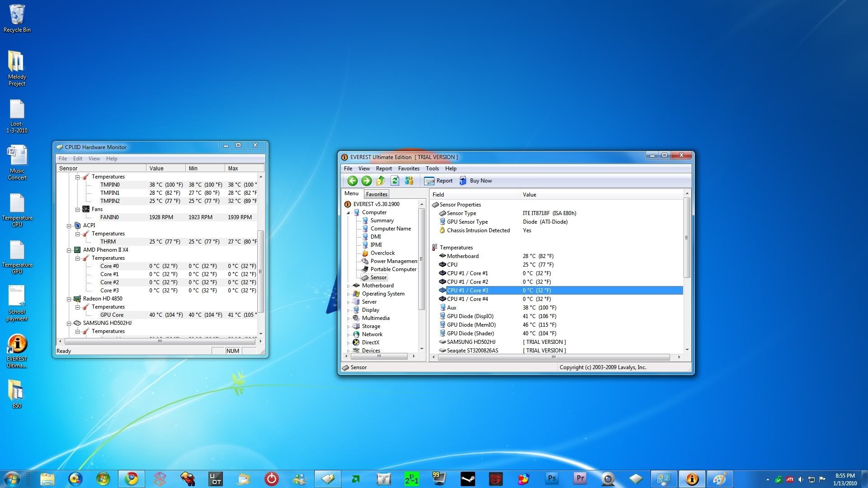868x488 pixels.
Task: Select the EVEREST Ultimate desktop shortcut
Action: click(17, 351)
